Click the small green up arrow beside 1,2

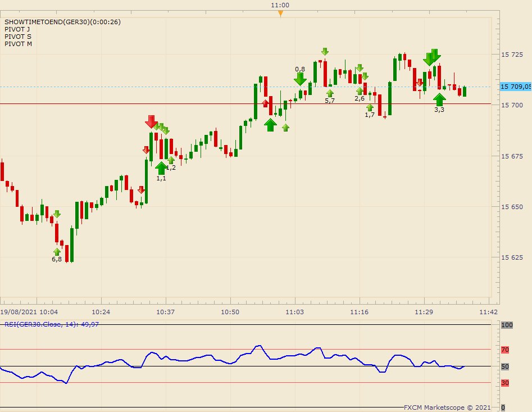pos(171,160)
